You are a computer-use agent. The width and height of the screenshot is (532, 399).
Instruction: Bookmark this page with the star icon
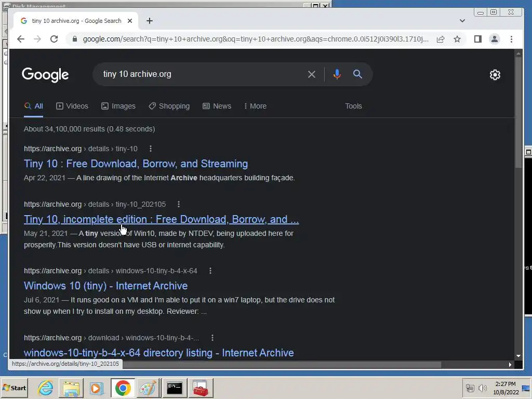click(457, 39)
